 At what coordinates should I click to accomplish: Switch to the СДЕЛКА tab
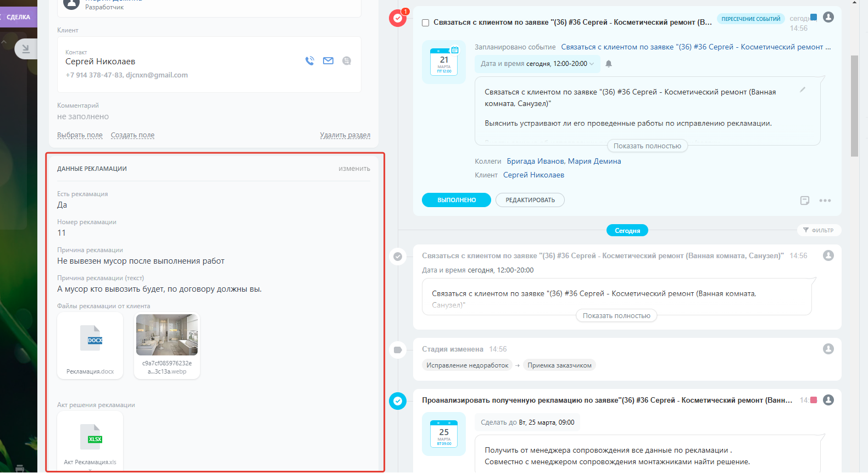(19, 17)
